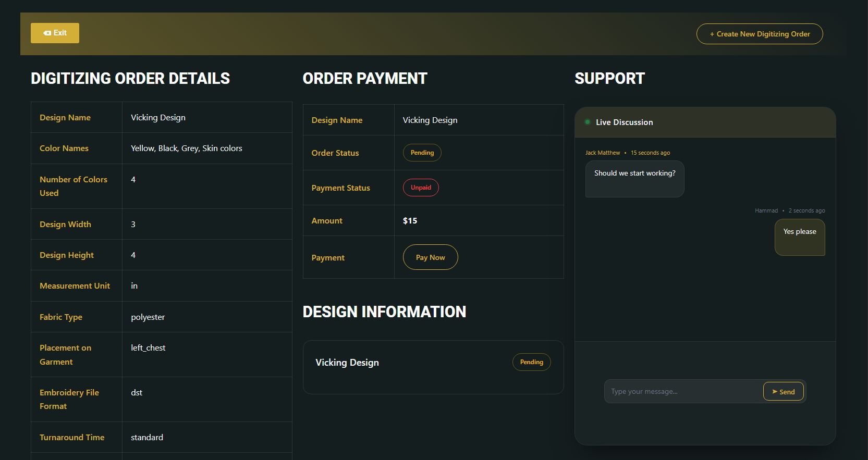Click the 'Should we start working?' message bubble
Image resolution: width=868 pixels, height=460 pixels.
pos(634,179)
